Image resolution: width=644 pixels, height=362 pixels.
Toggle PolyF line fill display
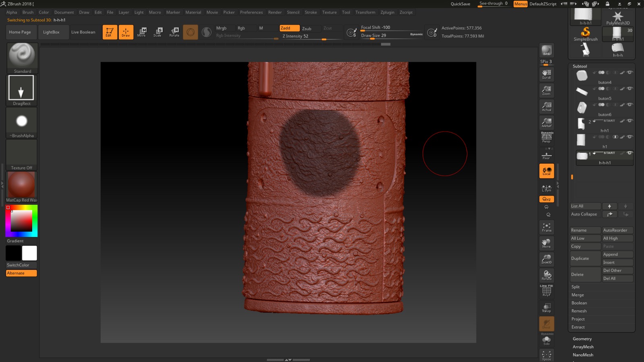pyautogui.click(x=547, y=291)
